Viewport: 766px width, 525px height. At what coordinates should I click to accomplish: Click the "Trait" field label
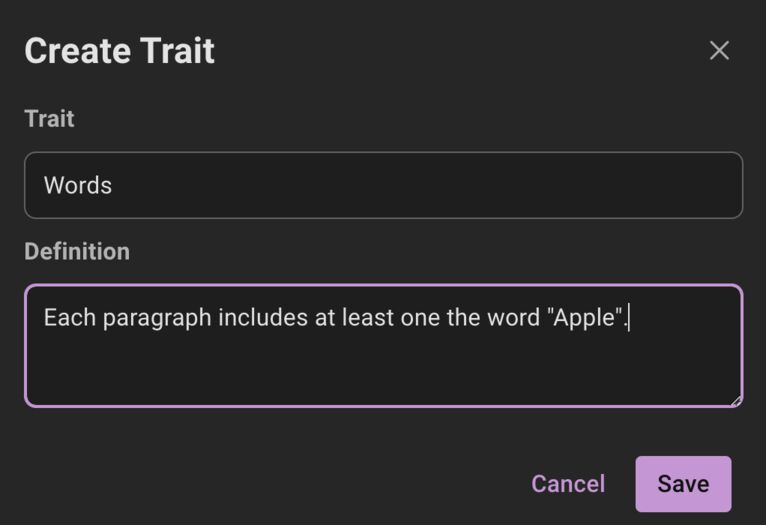point(49,119)
